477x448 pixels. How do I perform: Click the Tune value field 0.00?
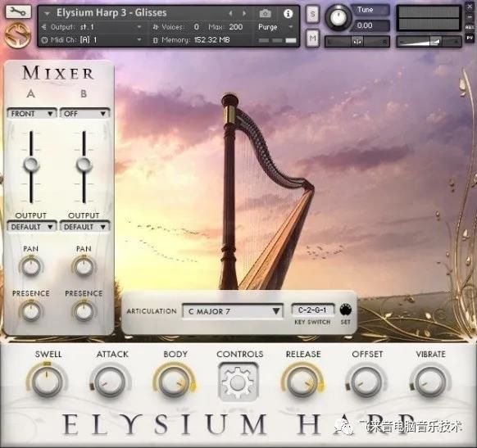coord(370,25)
